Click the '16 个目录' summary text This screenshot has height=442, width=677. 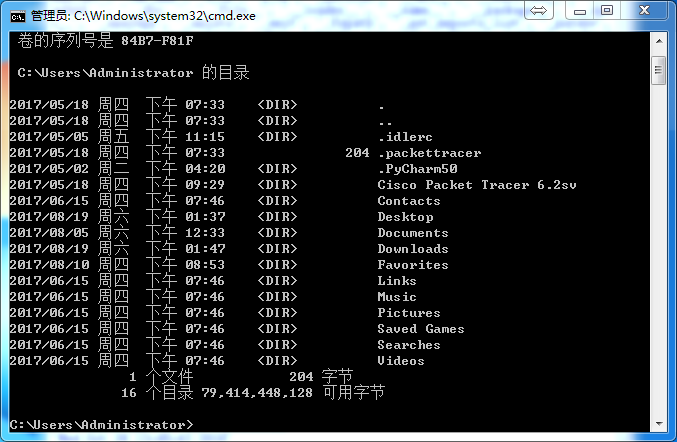[x=157, y=393]
